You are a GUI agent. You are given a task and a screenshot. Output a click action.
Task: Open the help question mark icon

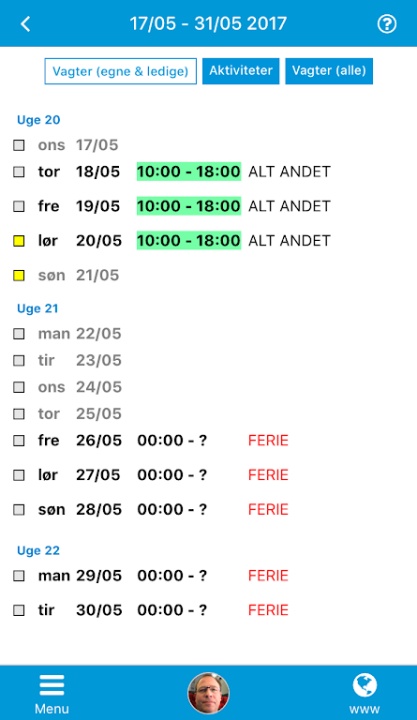click(x=387, y=24)
